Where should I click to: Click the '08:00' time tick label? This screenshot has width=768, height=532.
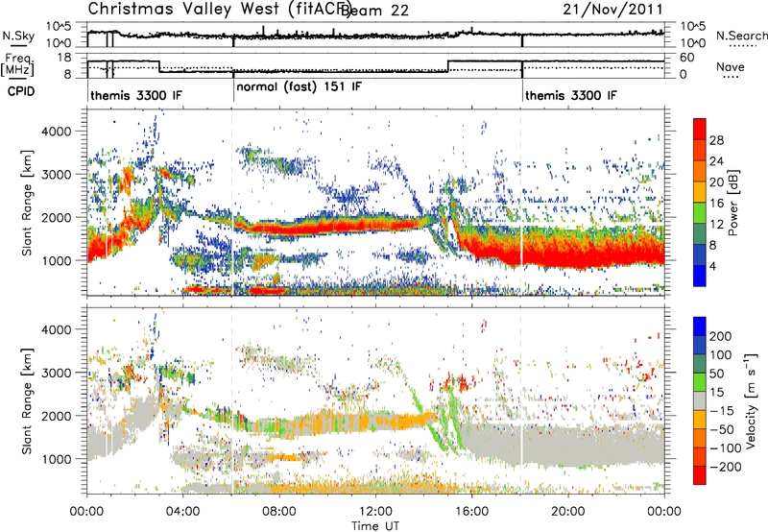(x=279, y=512)
